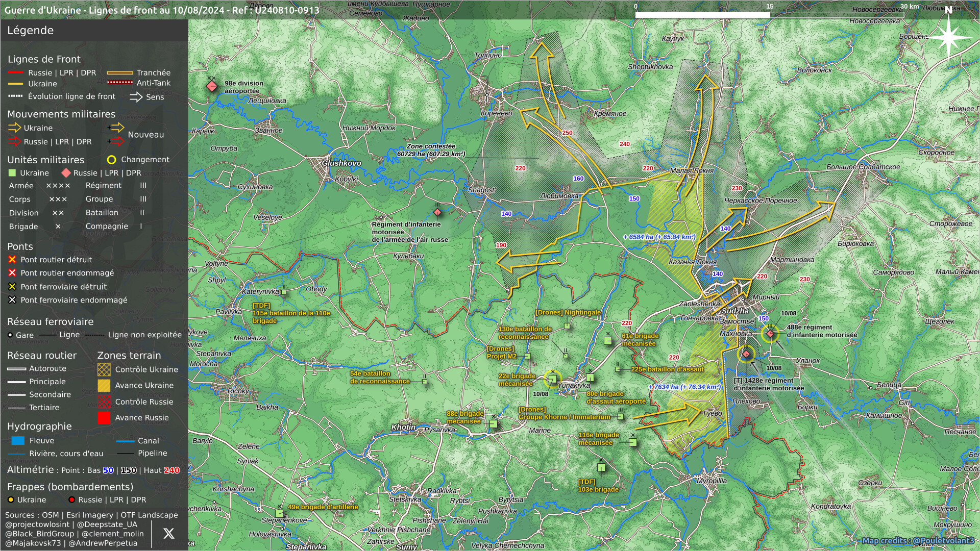Click the Zone contestée area annotation
This screenshot has width=980, height=551.
[431, 150]
